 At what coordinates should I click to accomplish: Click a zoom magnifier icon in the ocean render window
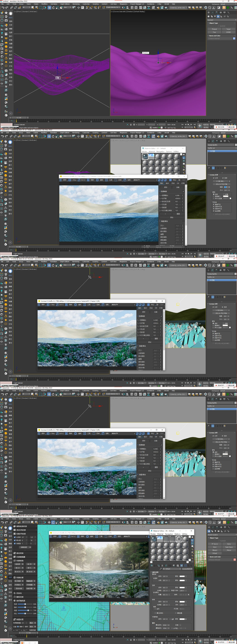159,180
